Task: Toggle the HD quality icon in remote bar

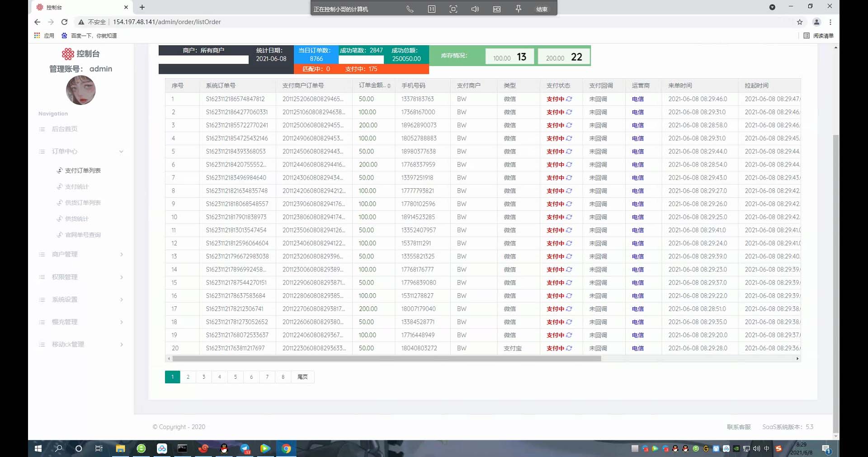Action: coord(496,9)
